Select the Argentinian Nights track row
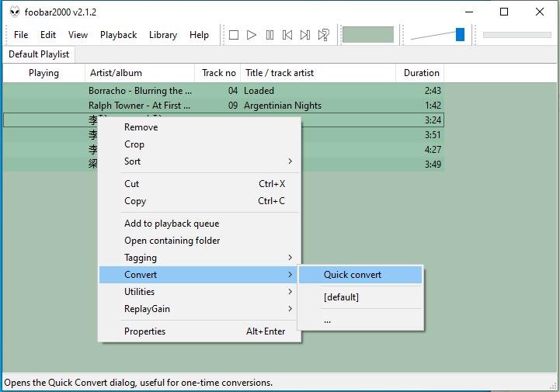This screenshot has width=560, height=392. [x=282, y=106]
